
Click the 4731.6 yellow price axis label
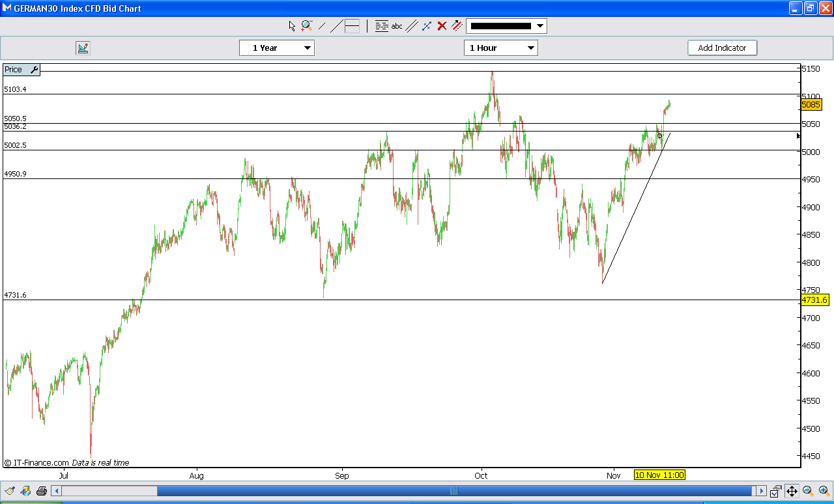[x=814, y=300]
